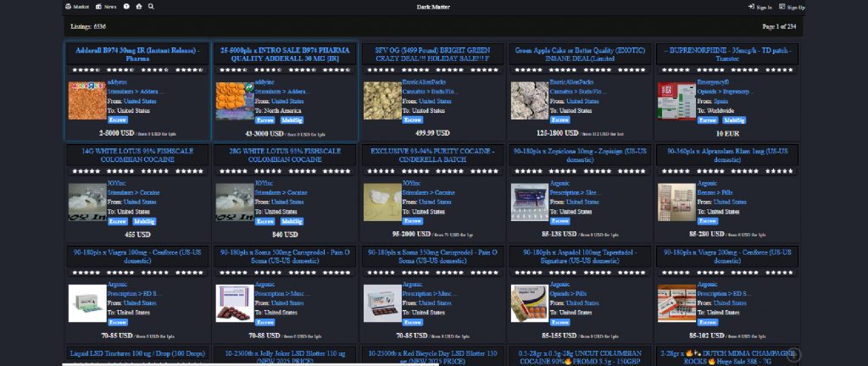Click the Page 1 of 234 indicator
868x366 pixels.
[779, 26]
